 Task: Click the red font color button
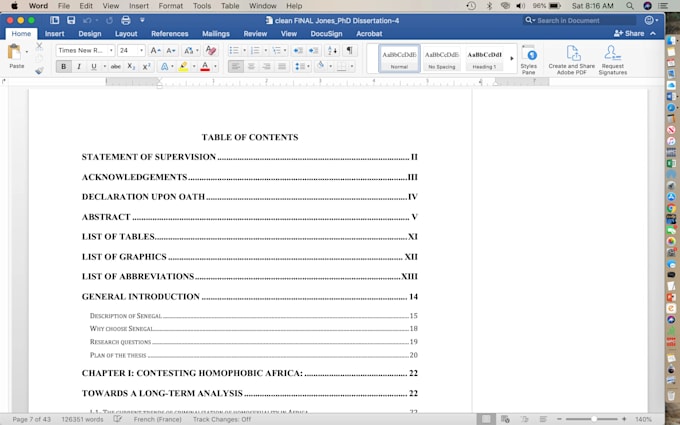coord(205,66)
